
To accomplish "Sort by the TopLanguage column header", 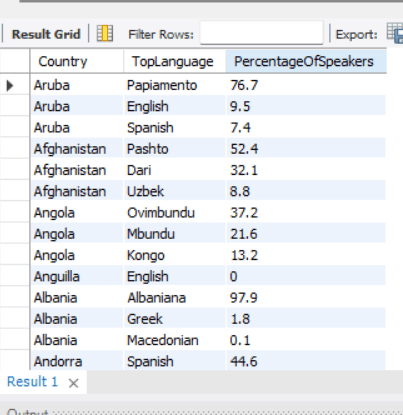I will (x=175, y=61).
